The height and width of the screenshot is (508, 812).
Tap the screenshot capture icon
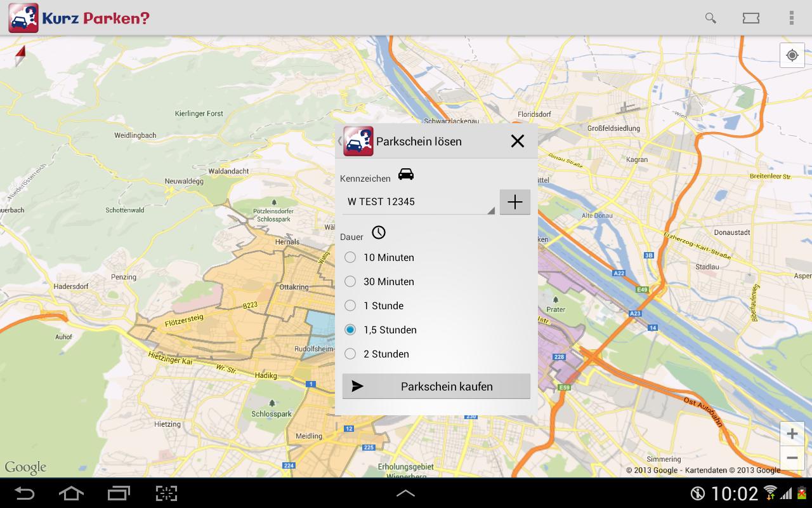[x=166, y=493]
